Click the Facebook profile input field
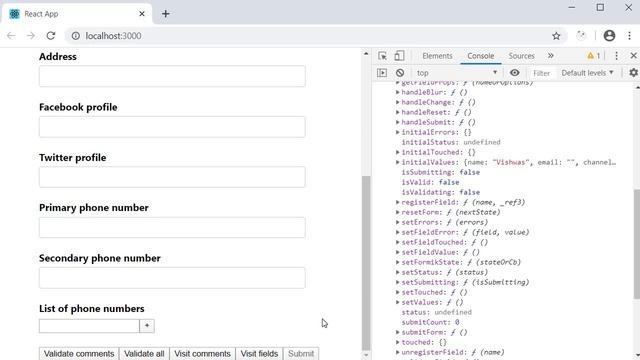This screenshot has width=640, height=360. [x=172, y=127]
